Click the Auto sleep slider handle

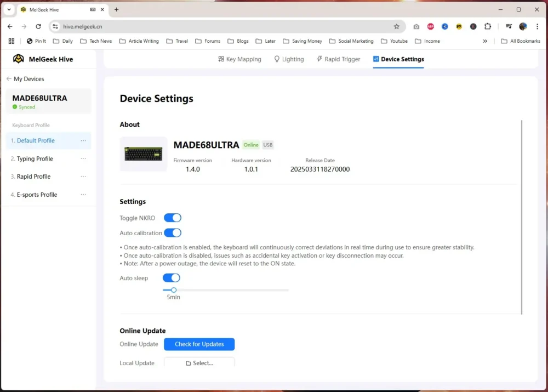point(174,290)
